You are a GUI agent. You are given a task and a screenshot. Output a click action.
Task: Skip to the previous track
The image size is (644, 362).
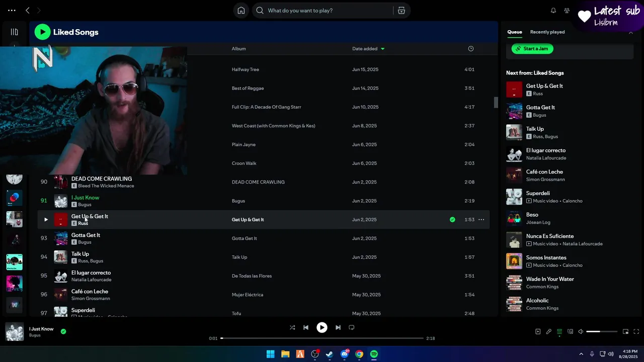305,327
